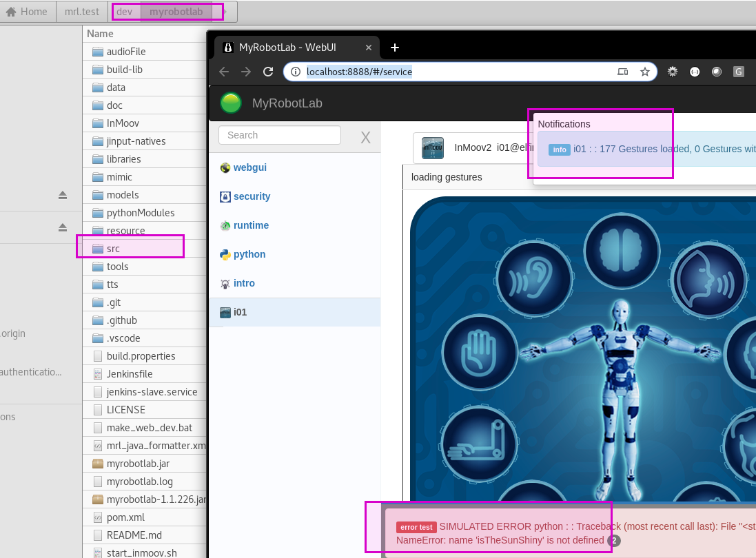The width and height of the screenshot is (756, 558).
Task: Sort files by the Name column header
Action: click(x=145, y=34)
